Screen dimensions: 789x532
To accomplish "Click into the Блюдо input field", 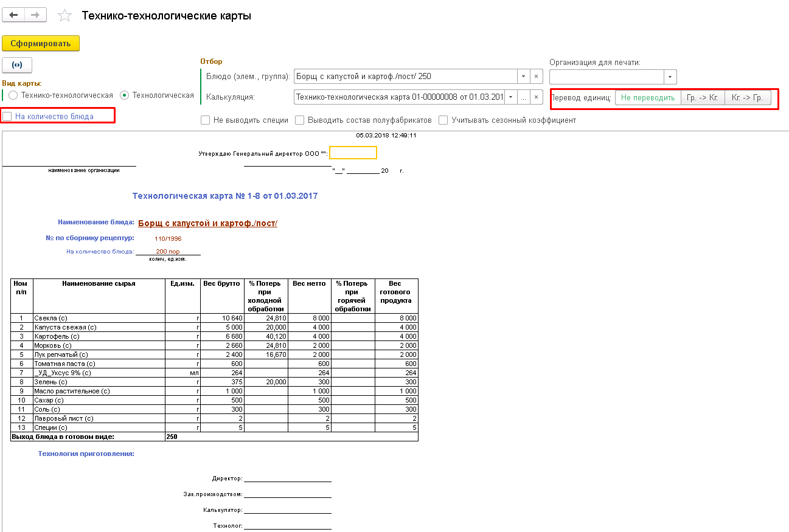I will 405,77.
